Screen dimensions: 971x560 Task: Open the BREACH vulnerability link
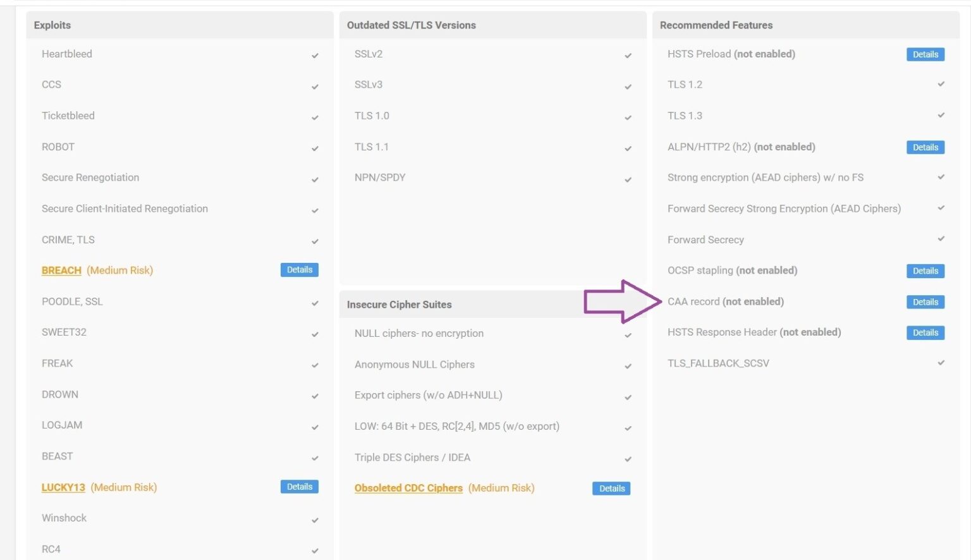click(61, 270)
